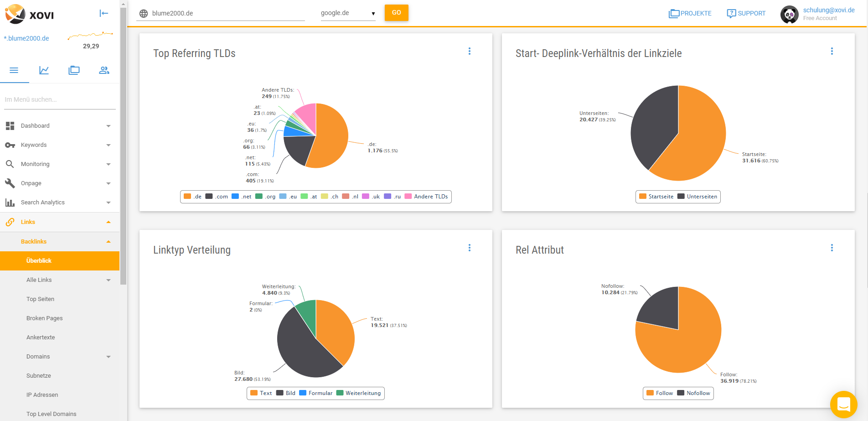The height and width of the screenshot is (421, 868).
Task: Click the orange .de legend swatch
Action: (x=187, y=197)
